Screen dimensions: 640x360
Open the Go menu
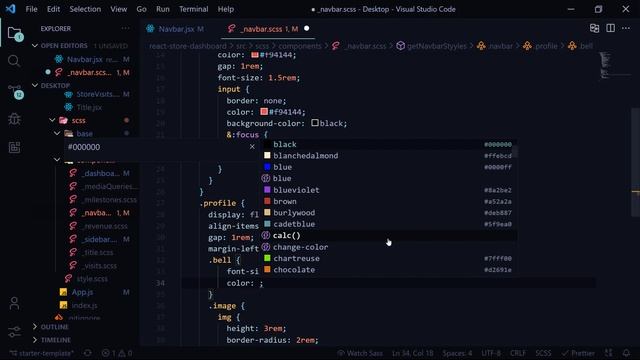pos(141,9)
